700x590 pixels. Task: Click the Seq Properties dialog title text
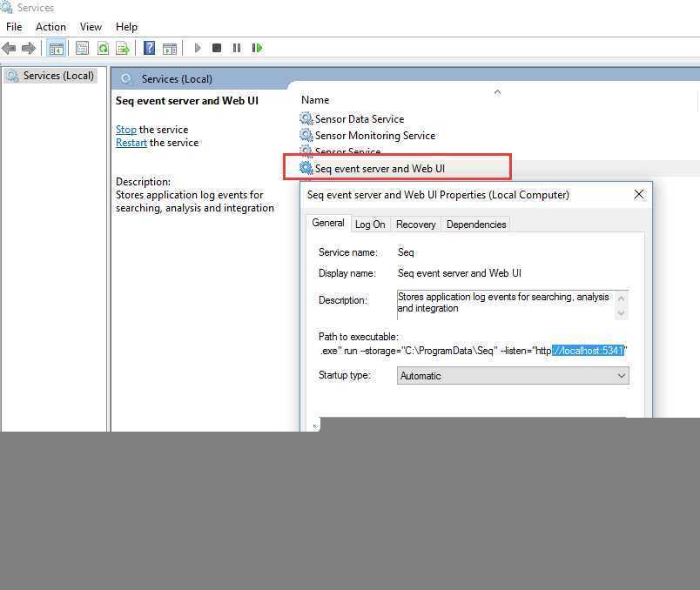coord(438,195)
